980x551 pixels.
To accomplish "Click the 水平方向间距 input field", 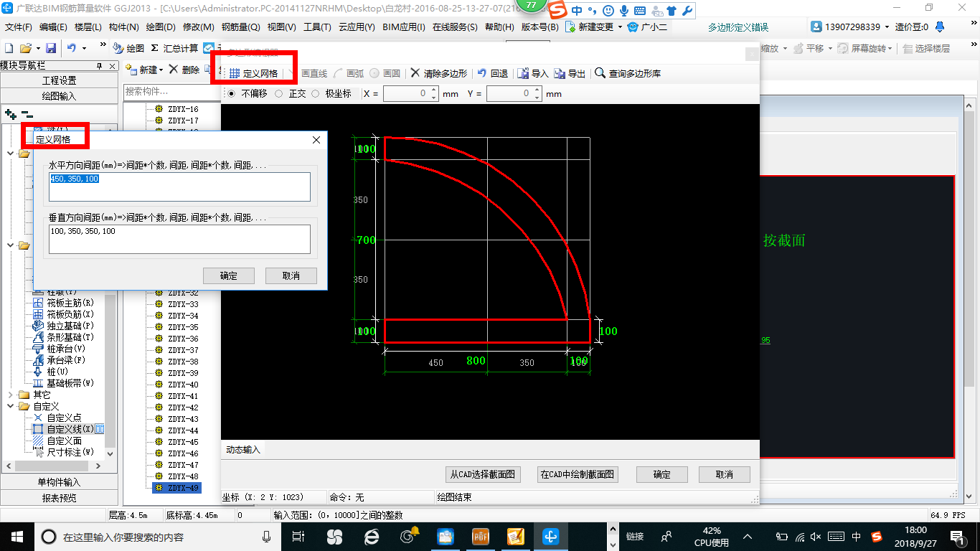I will coord(179,187).
